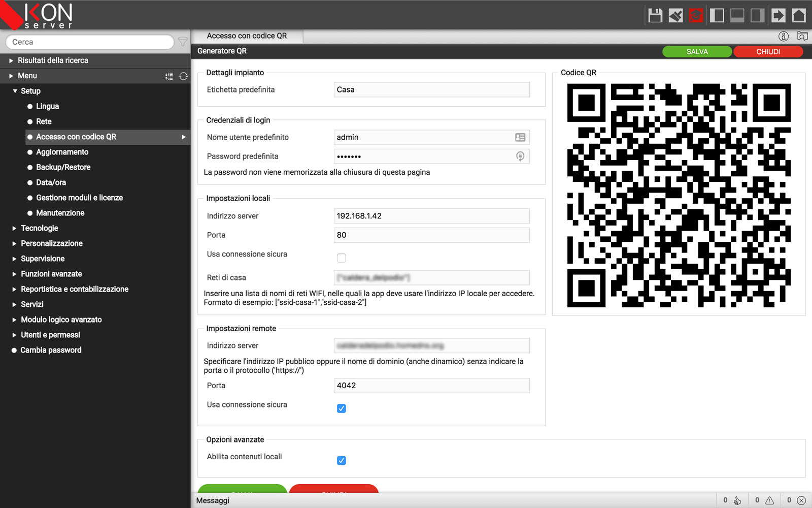The image size is (812, 508).
Task: Uncheck Abilita contenuti locali checkbox
Action: coord(342,461)
